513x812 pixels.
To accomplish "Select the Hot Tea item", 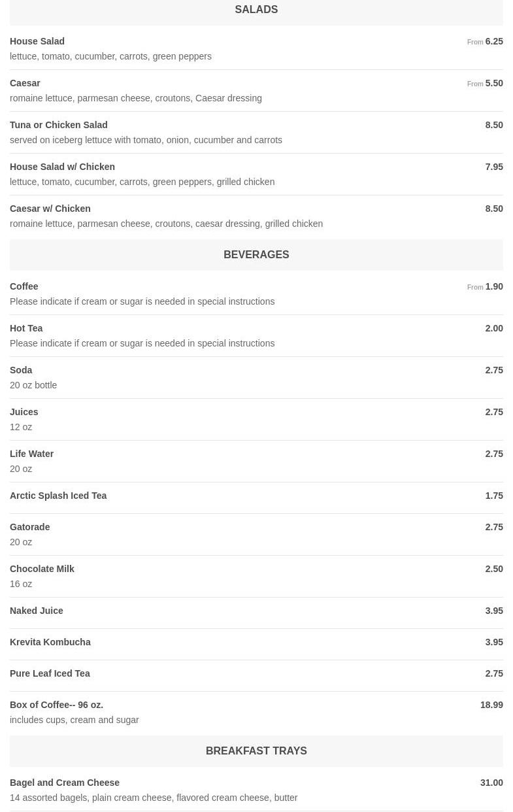I will tap(26, 329).
